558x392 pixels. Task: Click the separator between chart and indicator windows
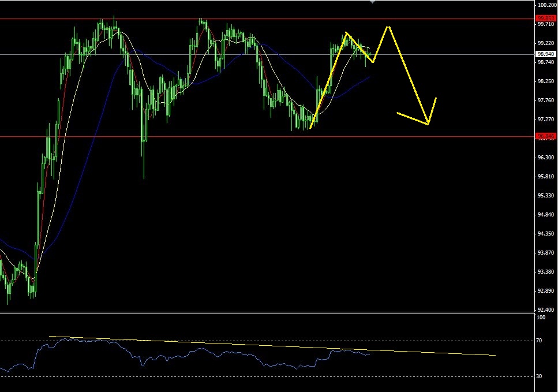click(x=260, y=312)
